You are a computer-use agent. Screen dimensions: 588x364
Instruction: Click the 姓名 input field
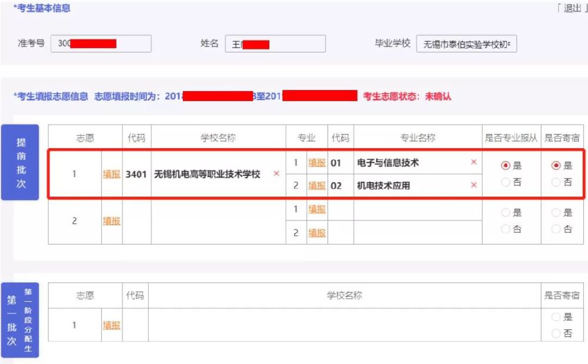point(275,44)
